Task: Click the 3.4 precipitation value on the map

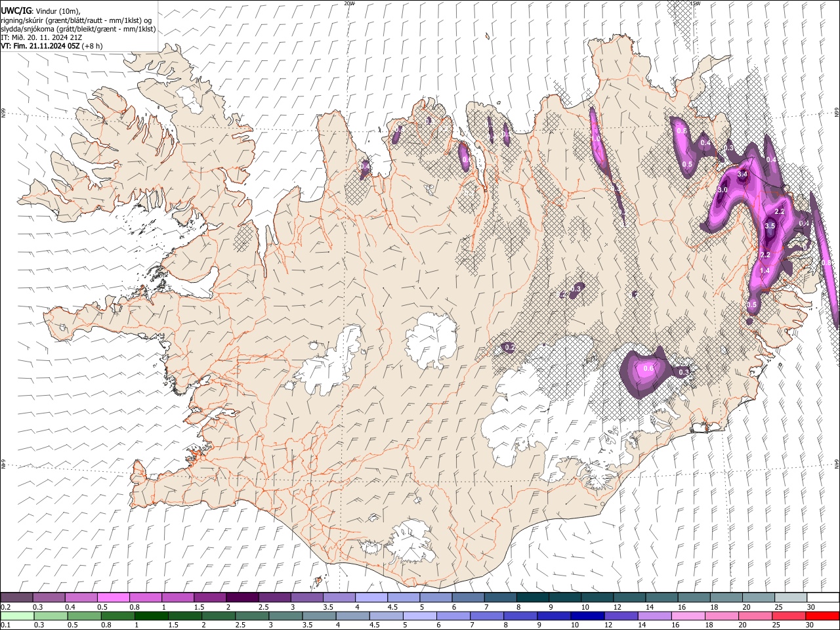Action: click(x=743, y=174)
